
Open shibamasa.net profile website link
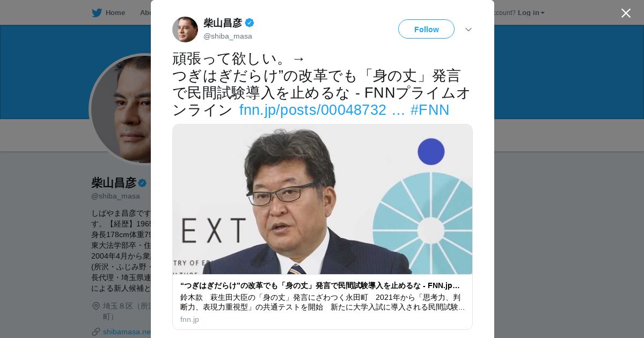click(x=127, y=332)
